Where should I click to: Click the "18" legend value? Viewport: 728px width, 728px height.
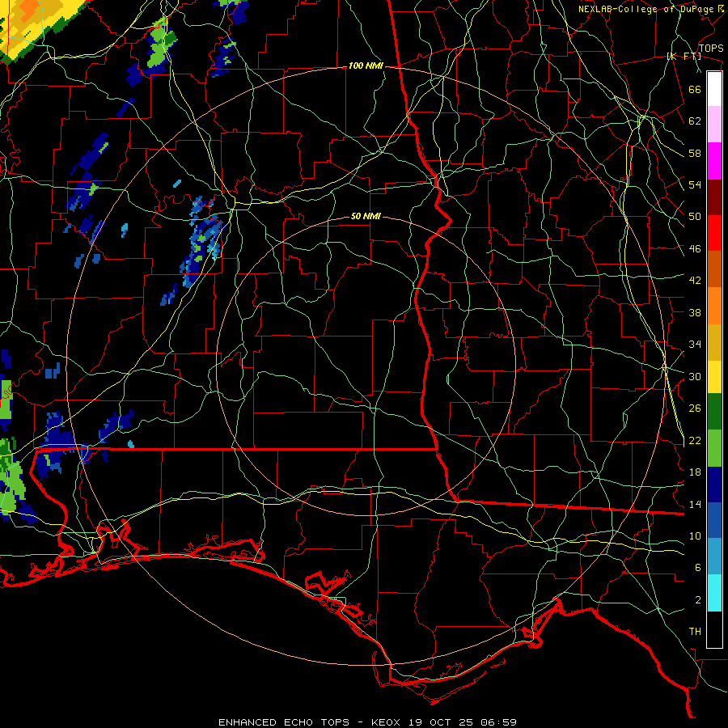click(695, 472)
